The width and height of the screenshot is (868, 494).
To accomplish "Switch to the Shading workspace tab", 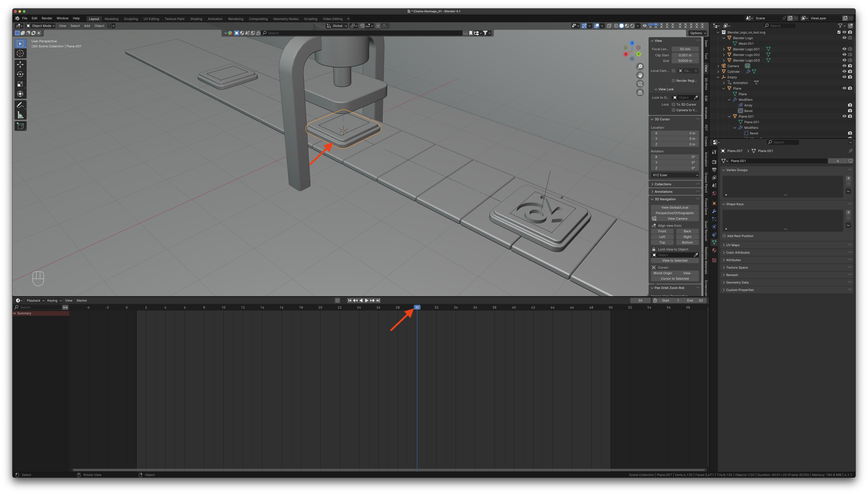I will 196,19.
